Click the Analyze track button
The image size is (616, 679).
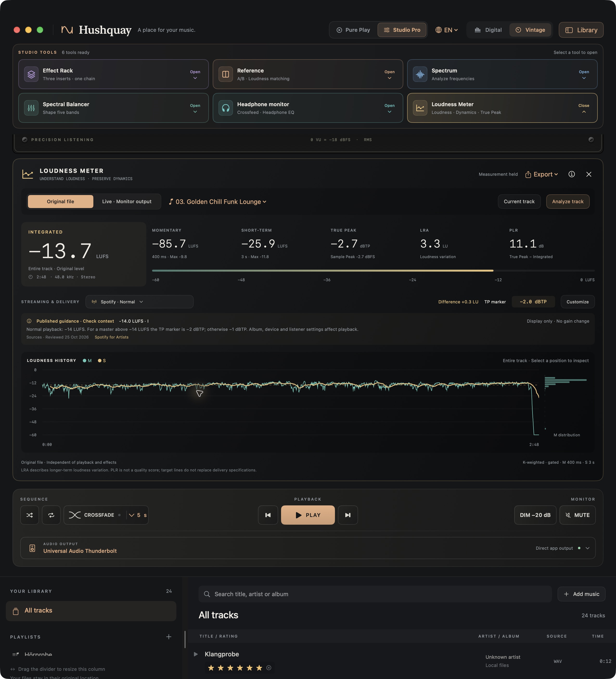568,201
